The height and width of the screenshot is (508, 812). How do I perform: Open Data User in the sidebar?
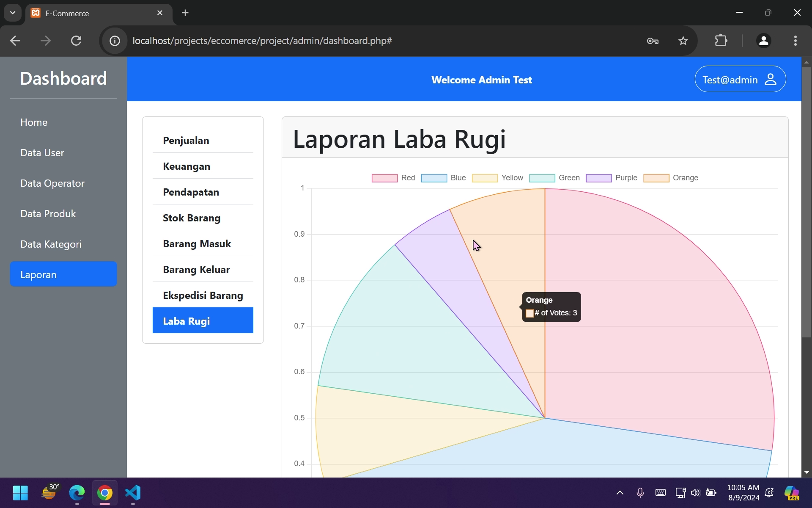tap(63, 153)
